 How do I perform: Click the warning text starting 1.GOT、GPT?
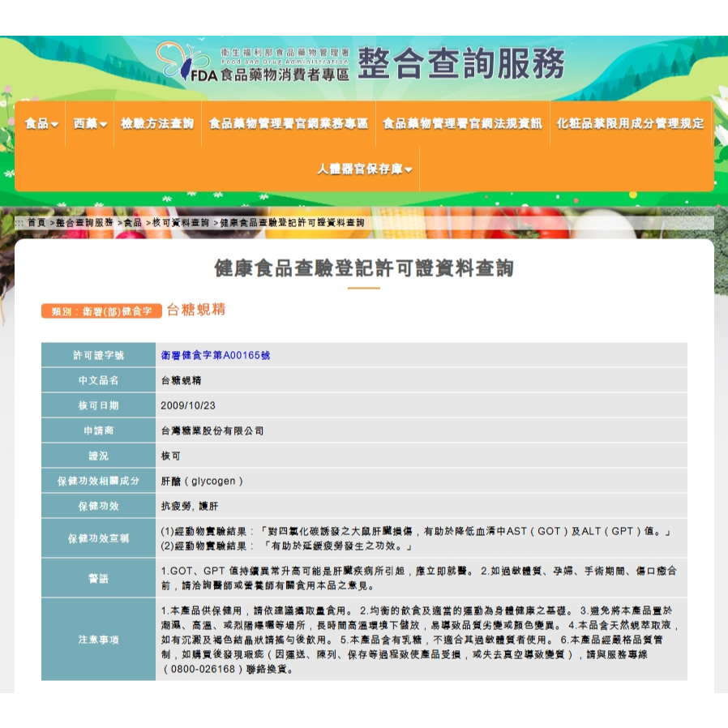coord(419,578)
